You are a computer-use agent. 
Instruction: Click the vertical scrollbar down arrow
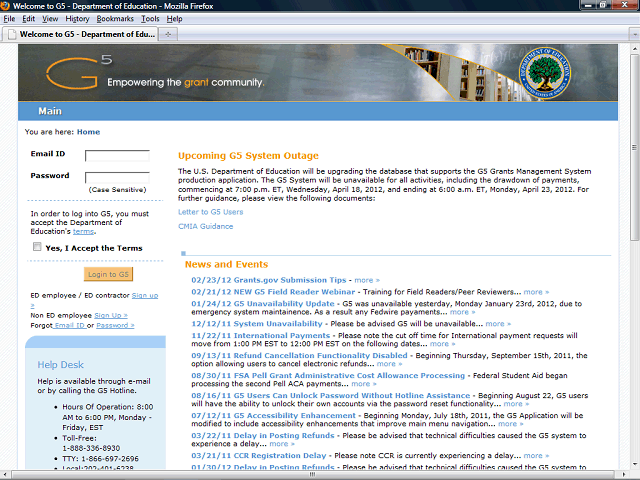click(634, 464)
